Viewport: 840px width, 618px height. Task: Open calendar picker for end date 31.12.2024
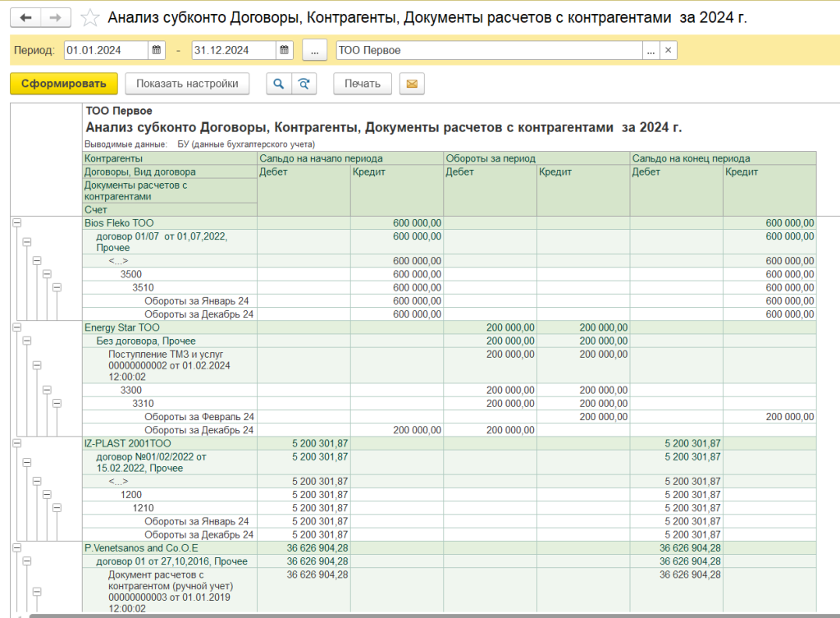coord(284,51)
